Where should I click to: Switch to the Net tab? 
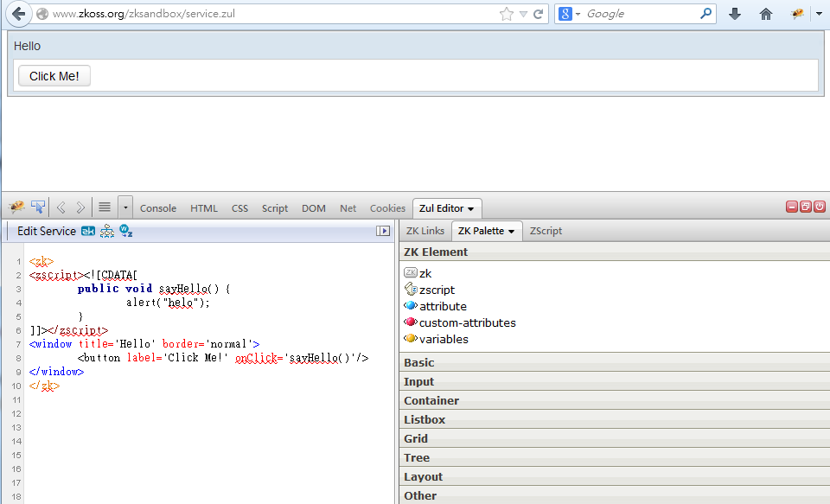(x=348, y=208)
